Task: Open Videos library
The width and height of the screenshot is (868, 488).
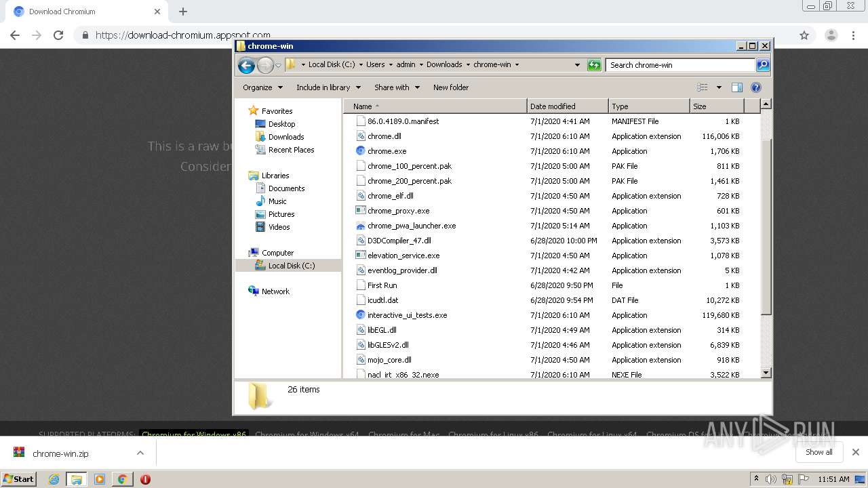Action: point(279,227)
